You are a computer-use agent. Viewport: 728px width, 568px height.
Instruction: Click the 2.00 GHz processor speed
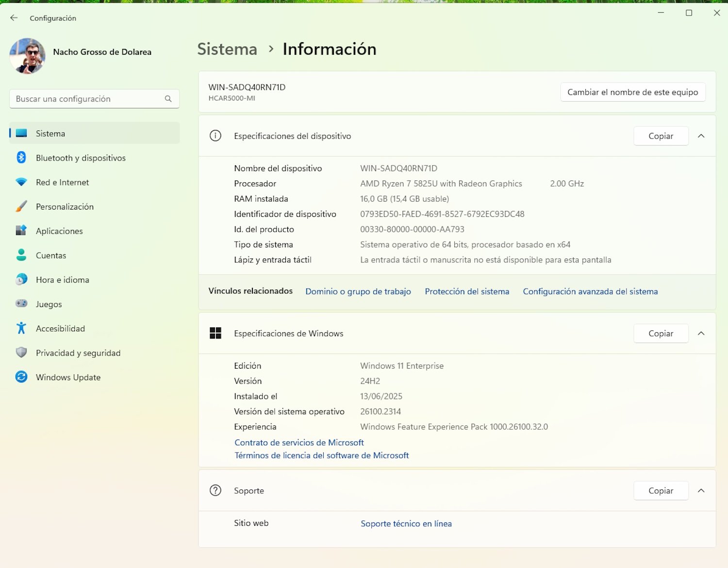click(567, 183)
